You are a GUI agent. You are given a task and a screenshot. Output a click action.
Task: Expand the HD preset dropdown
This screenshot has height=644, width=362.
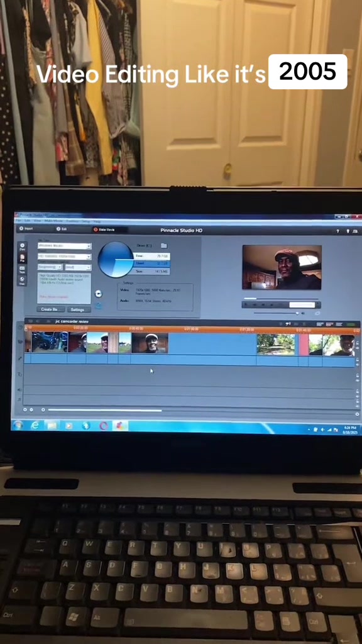tap(65, 257)
